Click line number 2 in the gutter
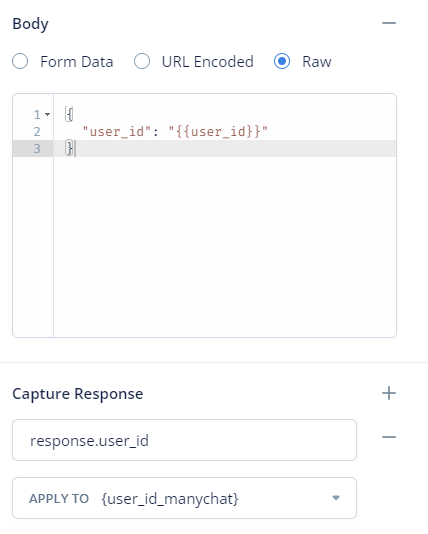Image resolution: width=428 pixels, height=534 pixels. pos(37,131)
